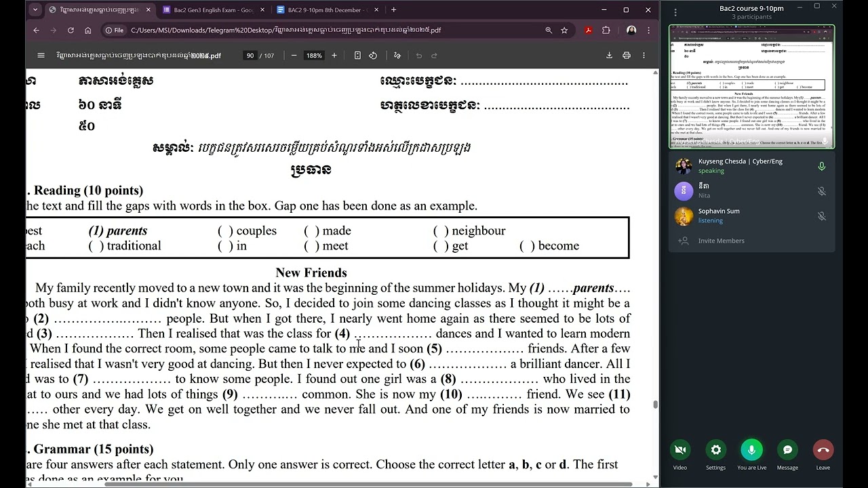
Task: Click the "Reading (10 points)" heading
Action: [x=88, y=190]
